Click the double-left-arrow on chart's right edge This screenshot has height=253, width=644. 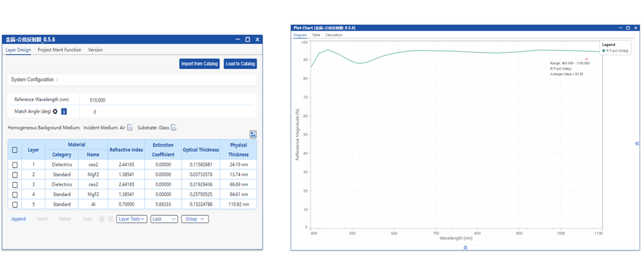(x=637, y=144)
